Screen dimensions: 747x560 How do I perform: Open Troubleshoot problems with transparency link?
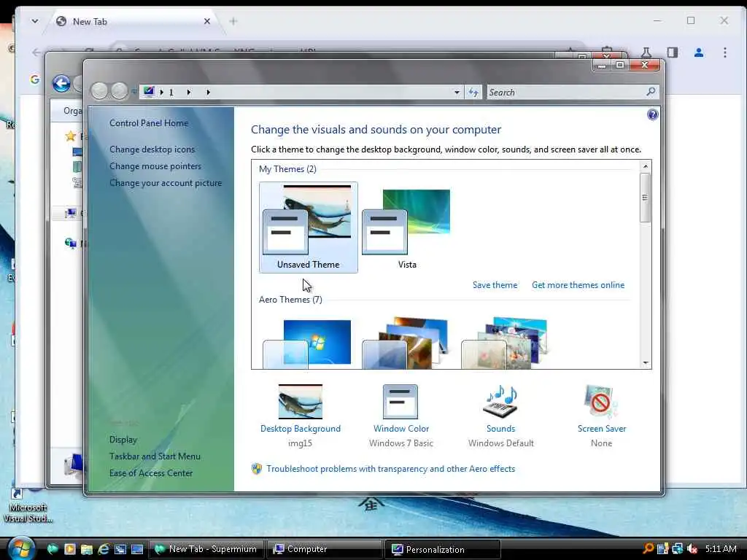(x=391, y=469)
